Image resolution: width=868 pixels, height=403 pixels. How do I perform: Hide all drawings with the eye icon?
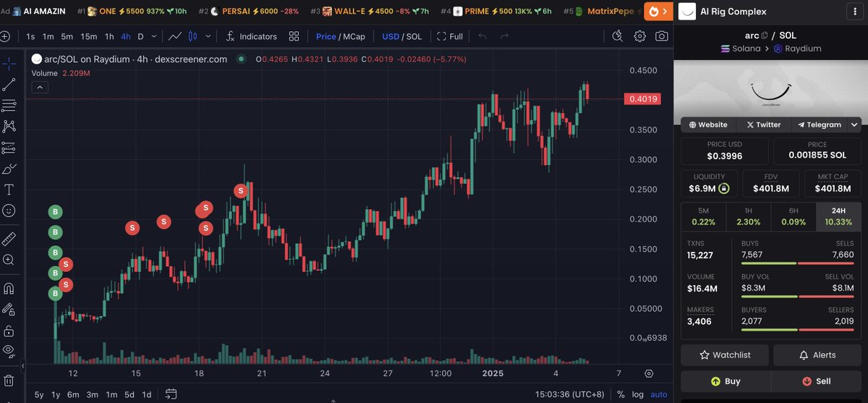click(9, 351)
